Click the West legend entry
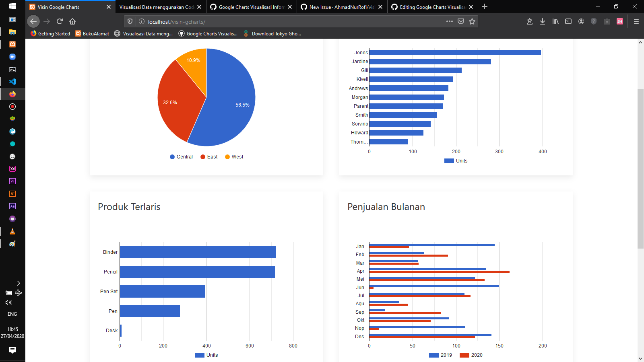Image resolution: width=644 pixels, height=362 pixels. 234,157
